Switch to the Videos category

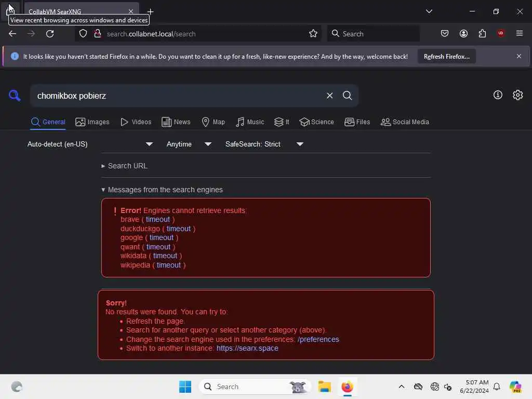[x=136, y=122]
